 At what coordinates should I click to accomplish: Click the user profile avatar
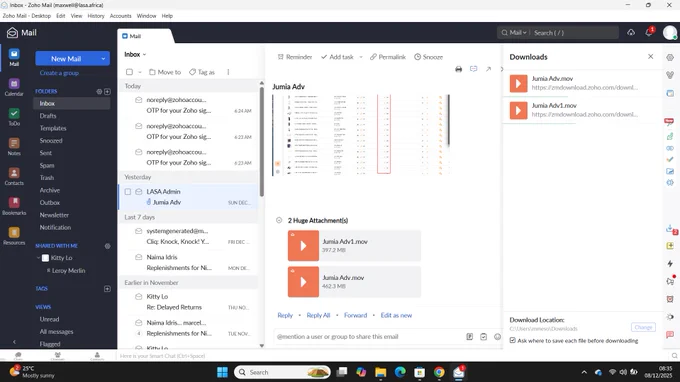point(670,33)
